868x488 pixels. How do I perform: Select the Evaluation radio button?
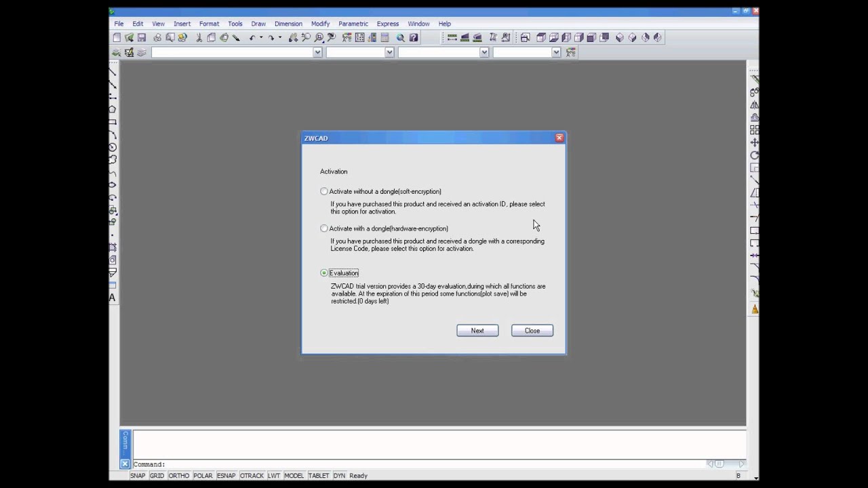click(324, 272)
